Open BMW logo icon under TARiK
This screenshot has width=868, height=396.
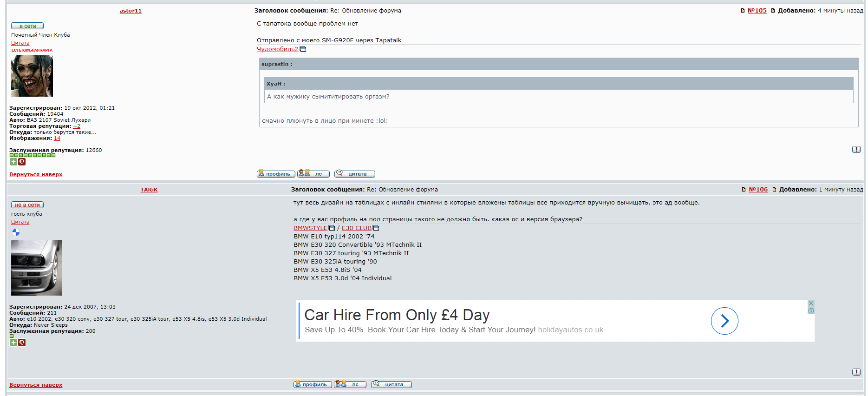16,232
